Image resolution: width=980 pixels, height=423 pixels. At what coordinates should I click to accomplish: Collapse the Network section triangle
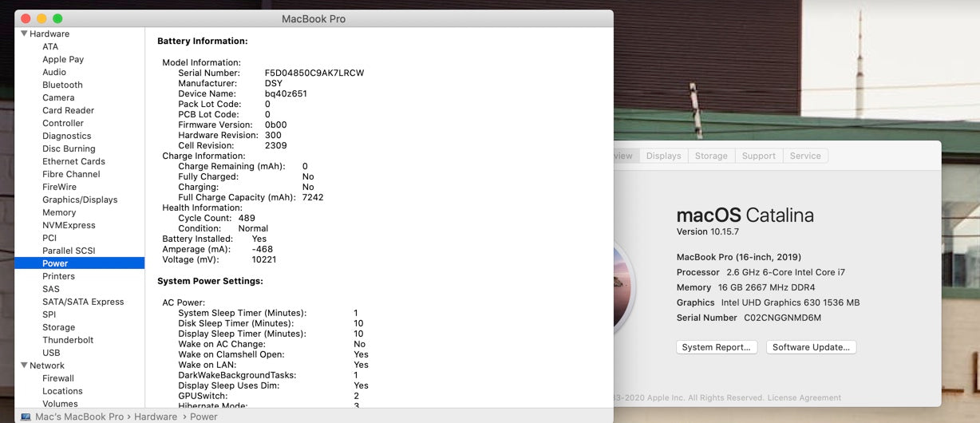[x=24, y=366]
